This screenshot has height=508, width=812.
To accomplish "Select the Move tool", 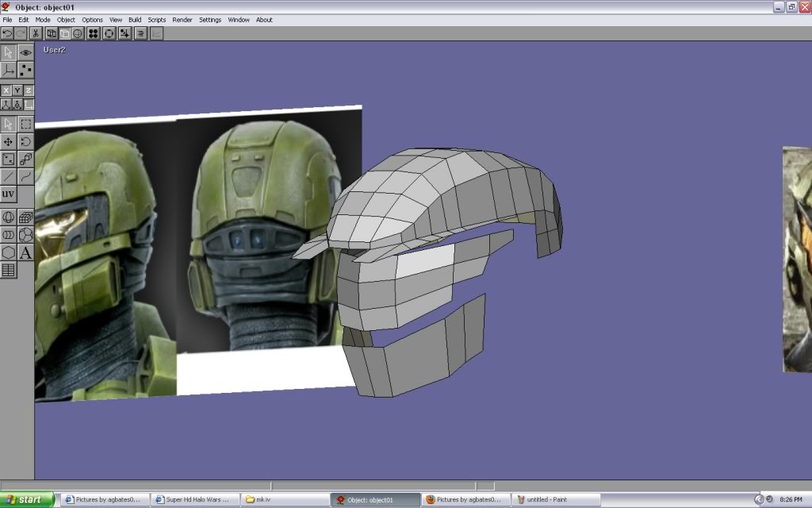I will point(8,141).
